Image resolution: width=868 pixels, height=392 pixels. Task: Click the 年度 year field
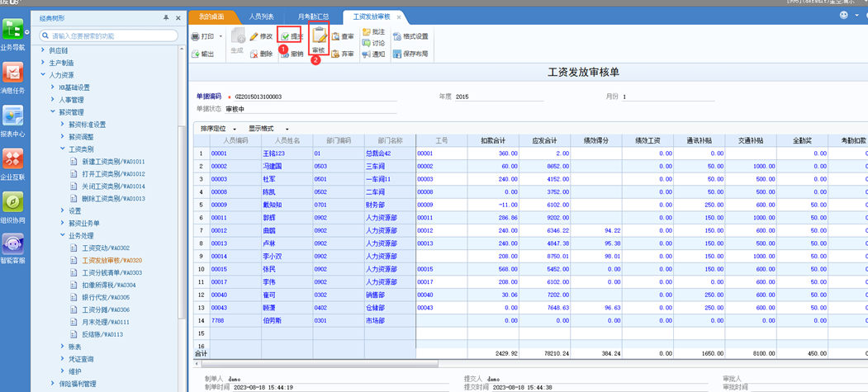499,97
